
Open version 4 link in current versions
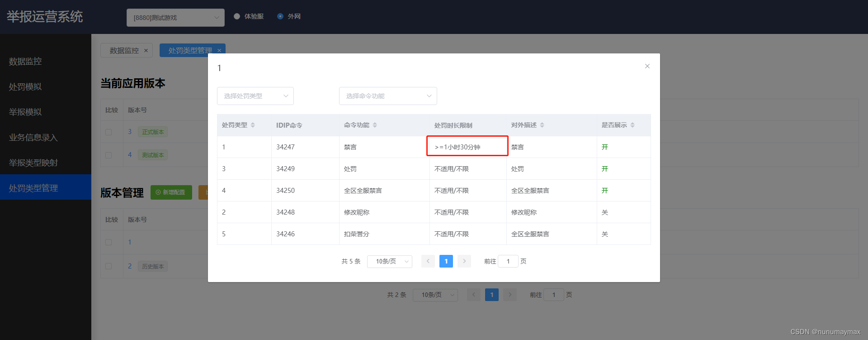(x=130, y=155)
